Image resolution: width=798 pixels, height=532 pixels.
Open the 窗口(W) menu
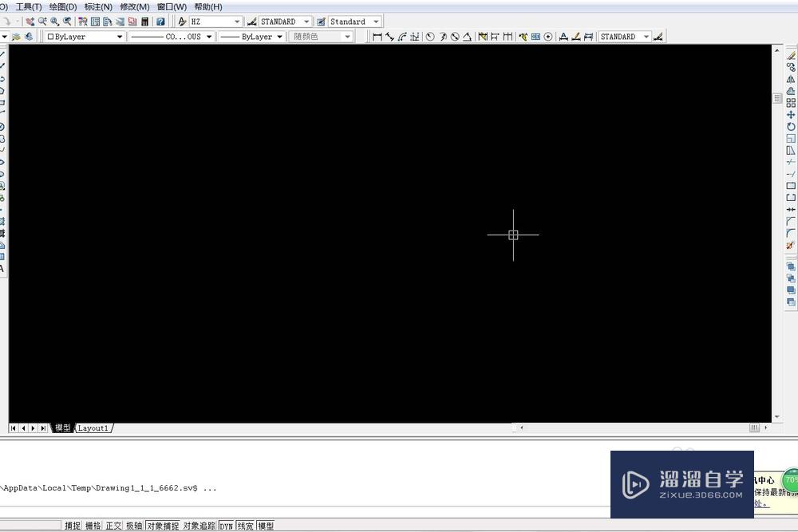click(172, 7)
